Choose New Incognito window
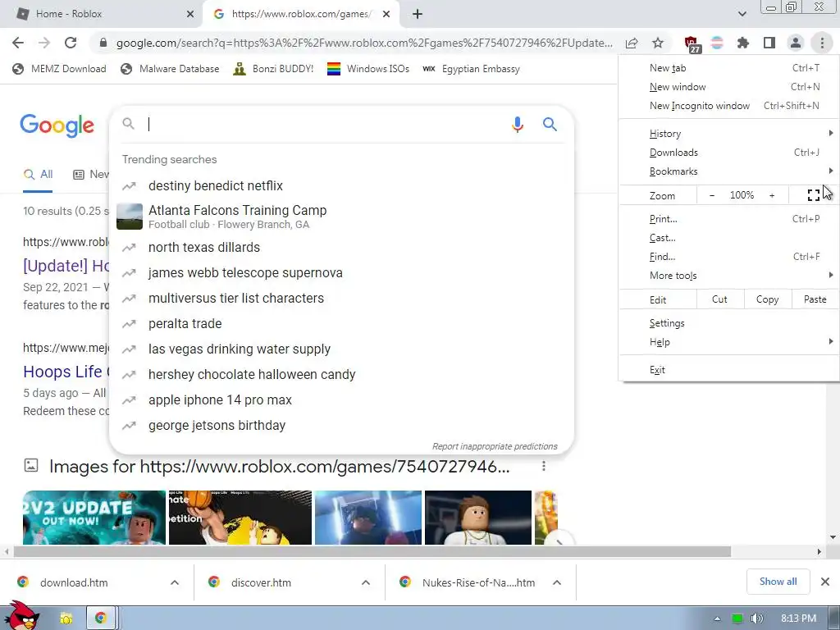The width and height of the screenshot is (840, 630). (x=728, y=106)
